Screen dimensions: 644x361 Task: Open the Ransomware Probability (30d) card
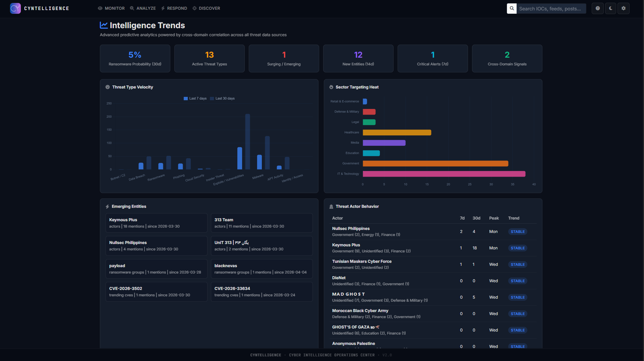click(x=135, y=59)
